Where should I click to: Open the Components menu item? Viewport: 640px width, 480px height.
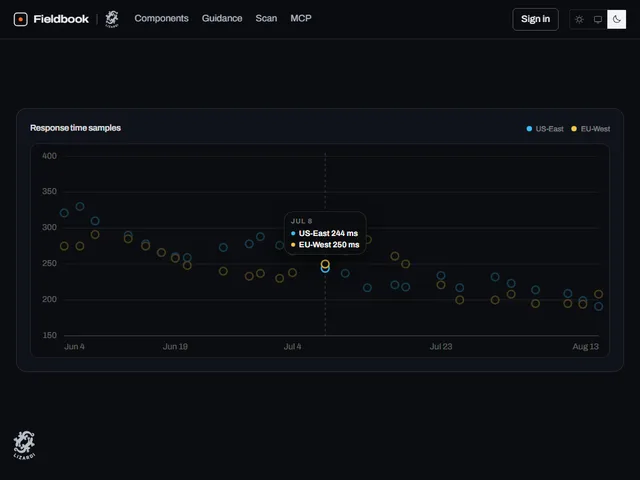point(161,18)
